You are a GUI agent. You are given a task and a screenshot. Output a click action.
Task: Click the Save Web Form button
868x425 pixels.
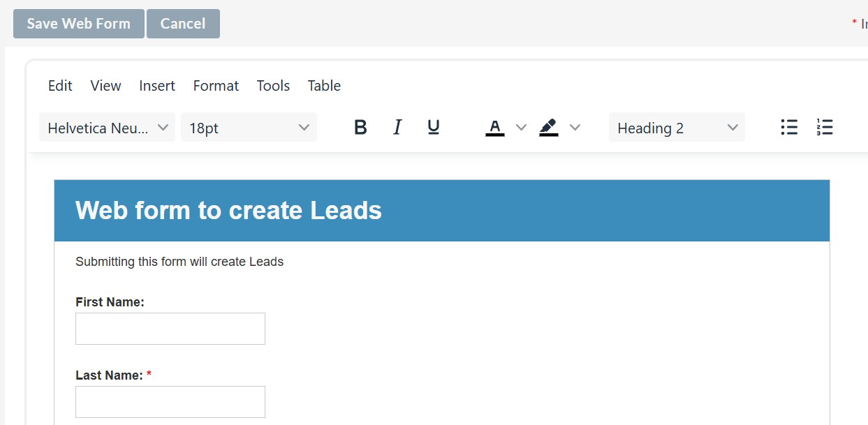(x=79, y=24)
